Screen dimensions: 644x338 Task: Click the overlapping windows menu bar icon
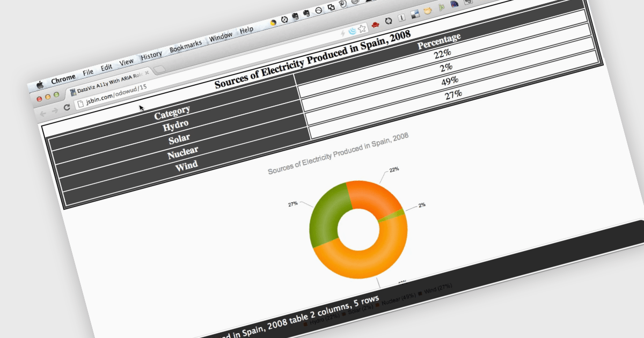(x=331, y=8)
